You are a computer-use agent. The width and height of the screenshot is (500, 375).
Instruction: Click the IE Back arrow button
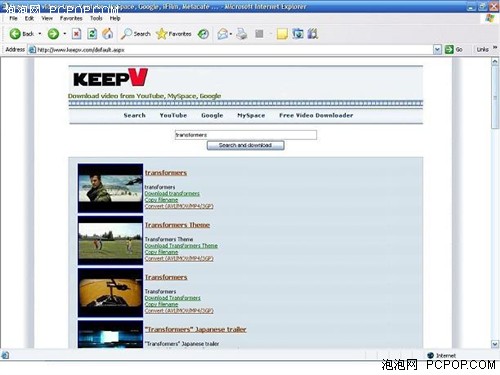[x=15, y=34]
